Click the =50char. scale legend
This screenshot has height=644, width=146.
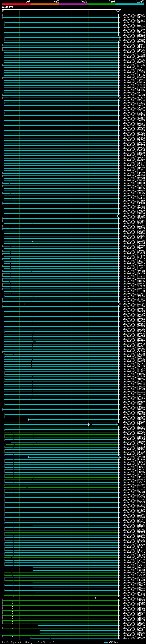point(112,642)
